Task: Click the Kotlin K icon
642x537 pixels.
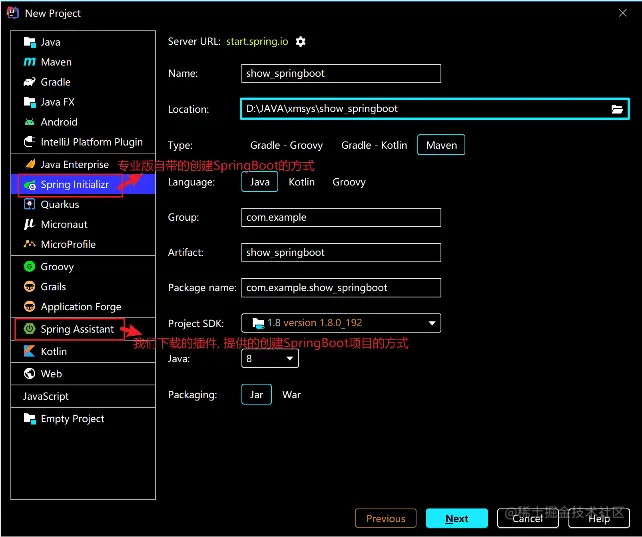Action: tap(29, 351)
